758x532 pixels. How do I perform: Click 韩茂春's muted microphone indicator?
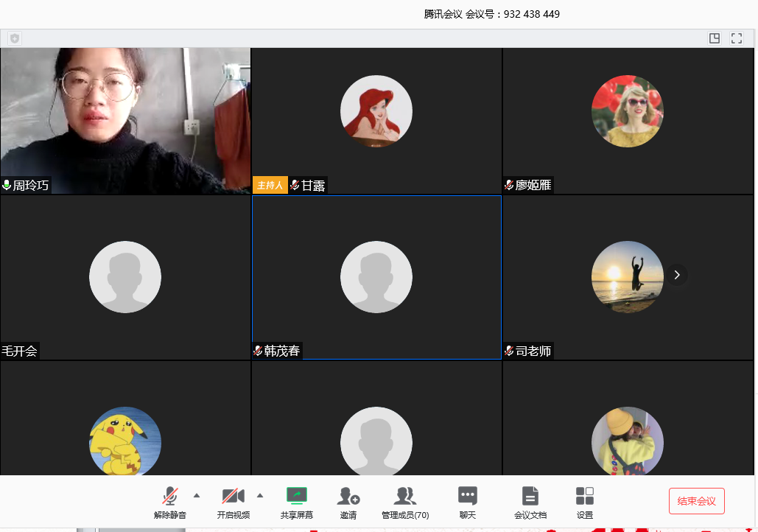point(258,351)
